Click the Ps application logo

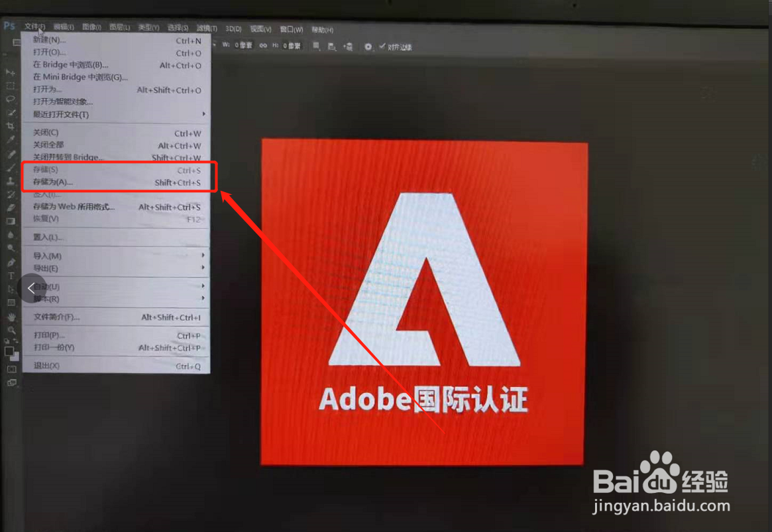point(9,26)
